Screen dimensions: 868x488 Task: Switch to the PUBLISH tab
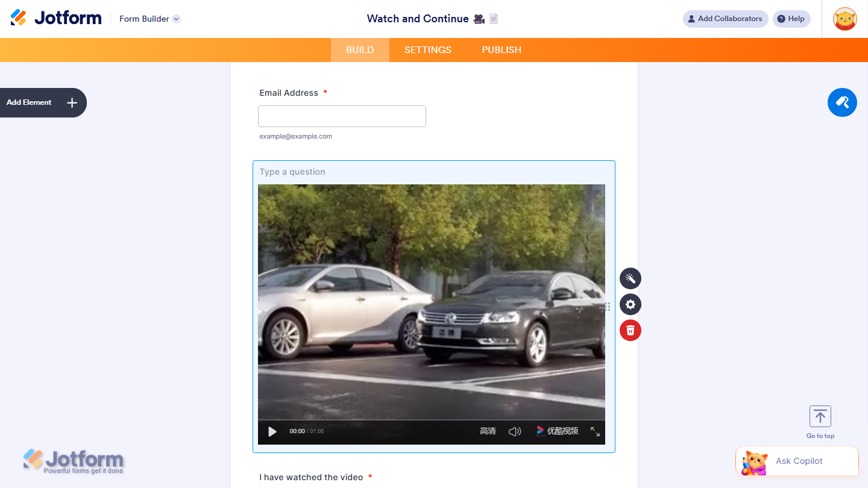coord(501,50)
